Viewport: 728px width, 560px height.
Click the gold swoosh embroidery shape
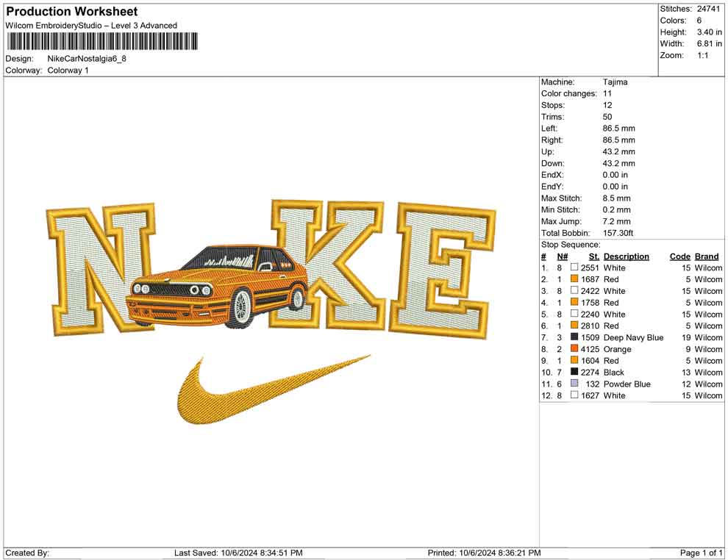(274, 390)
